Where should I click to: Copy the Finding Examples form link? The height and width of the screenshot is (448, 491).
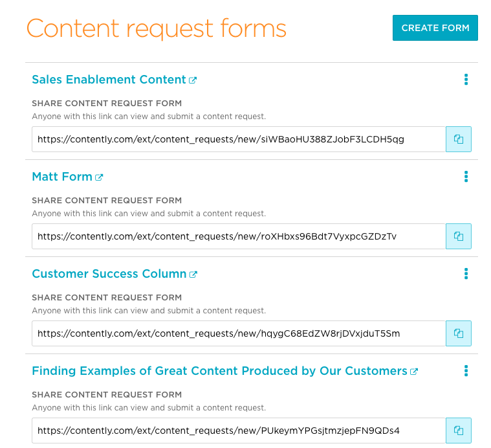pos(459,431)
